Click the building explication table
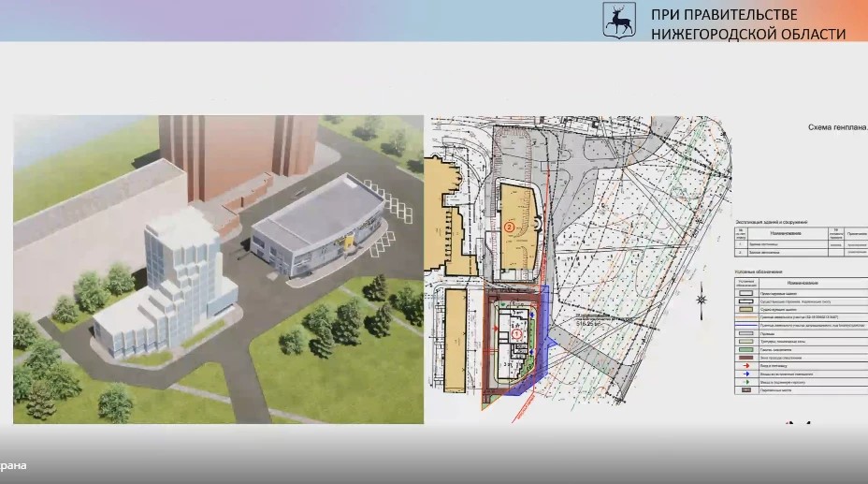868x484 pixels. coord(800,240)
